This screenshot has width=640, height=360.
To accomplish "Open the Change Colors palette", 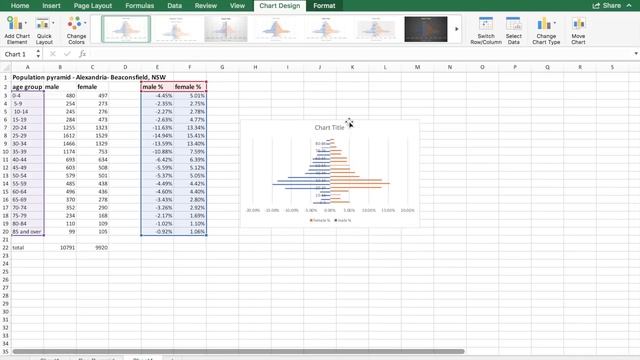I will [x=76, y=30].
